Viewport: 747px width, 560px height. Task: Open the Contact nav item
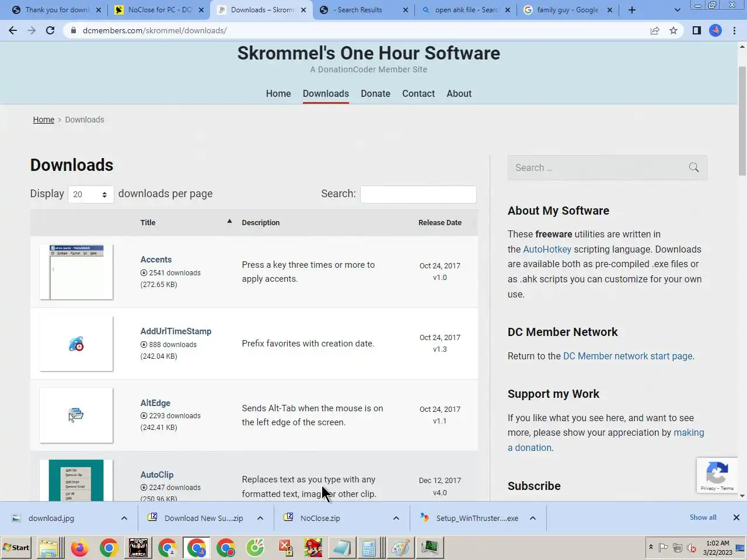(x=418, y=93)
